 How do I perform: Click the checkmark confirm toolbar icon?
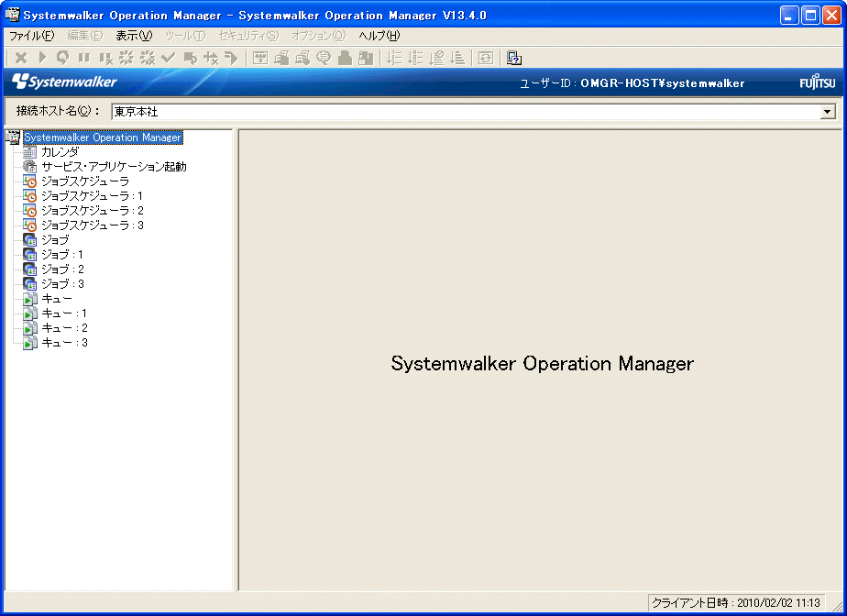[169, 57]
